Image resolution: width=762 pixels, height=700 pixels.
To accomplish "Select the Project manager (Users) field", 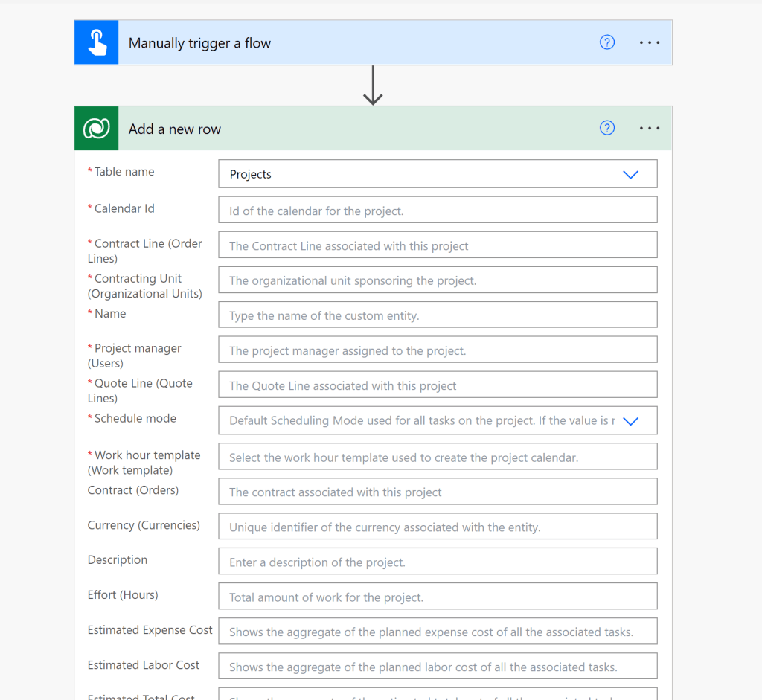I will coord(438,350).
